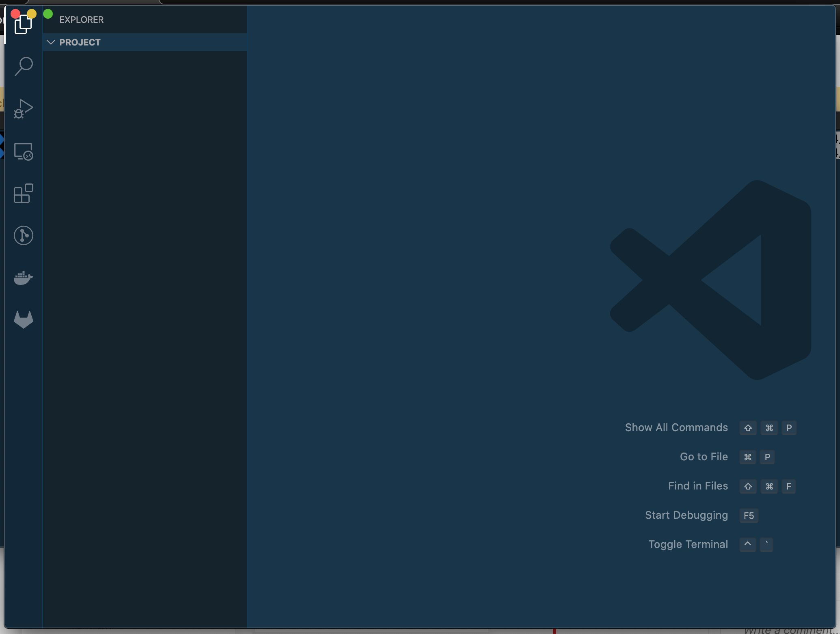The image size is (840, 634).
Task: Click the Show All Commands label
Action: click(x=676, y=427)
